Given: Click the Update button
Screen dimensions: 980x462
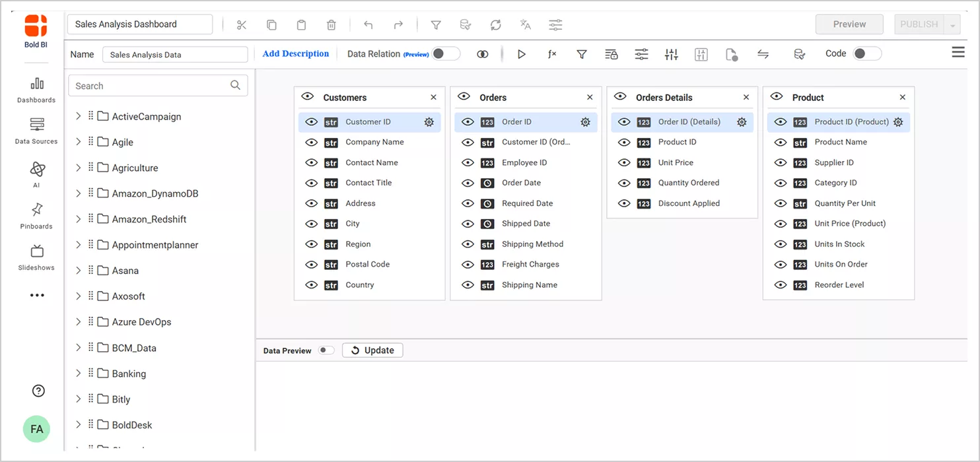Looking at the screenshot, I should click(x=372, y=350).
